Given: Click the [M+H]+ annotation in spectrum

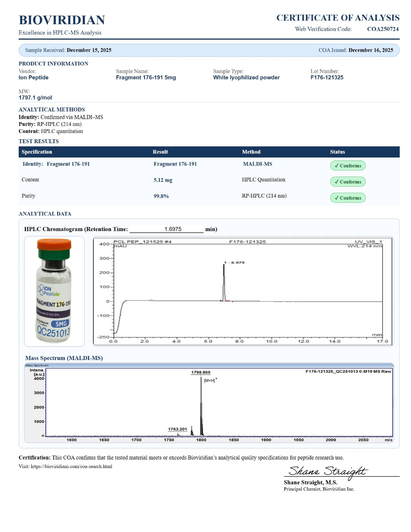Looking at the screenshot, I should click(x=210, y=380).
